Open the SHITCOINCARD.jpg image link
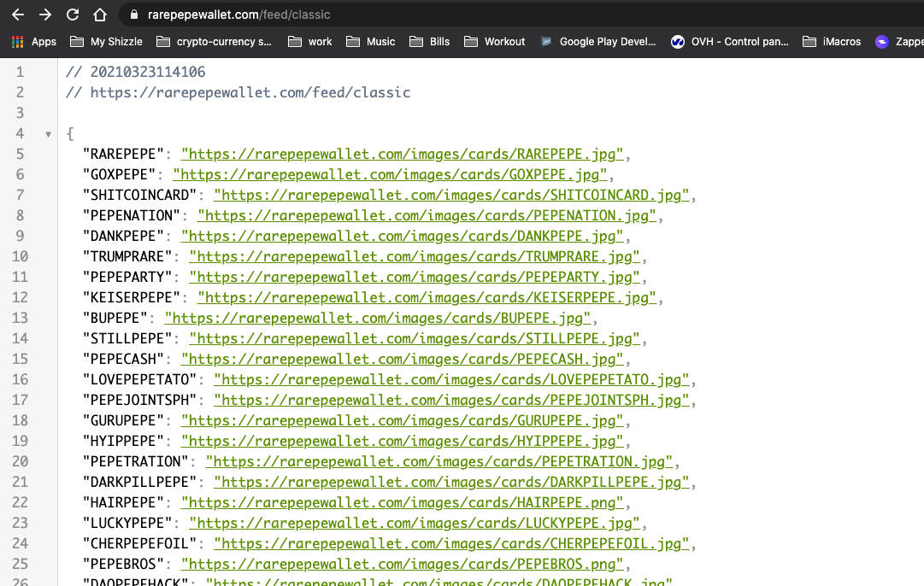This screenshot has width=924, height=586. 451,196
